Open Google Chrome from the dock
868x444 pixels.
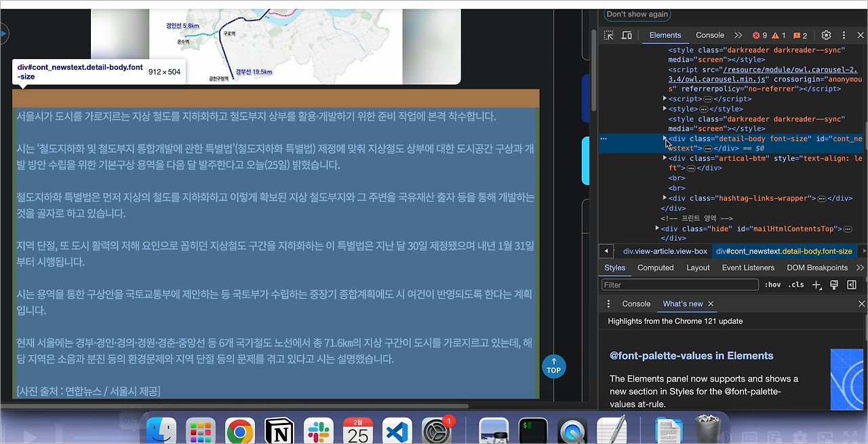[x=239, y=430]
